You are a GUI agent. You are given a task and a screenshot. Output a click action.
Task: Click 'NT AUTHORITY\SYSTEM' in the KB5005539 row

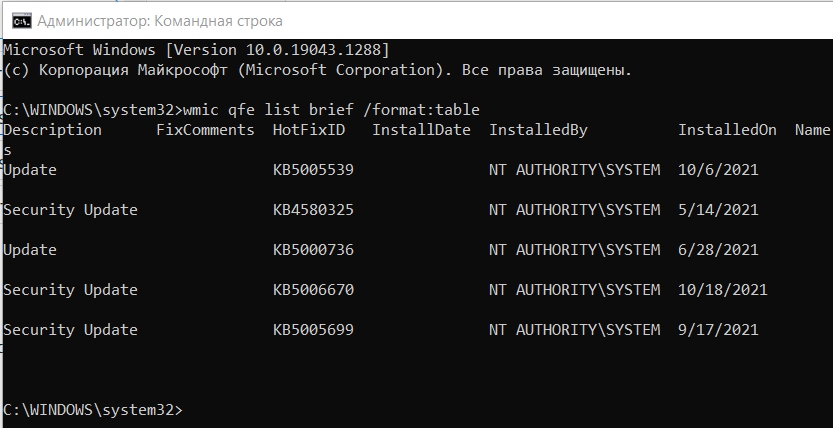(x=575, y=170)
